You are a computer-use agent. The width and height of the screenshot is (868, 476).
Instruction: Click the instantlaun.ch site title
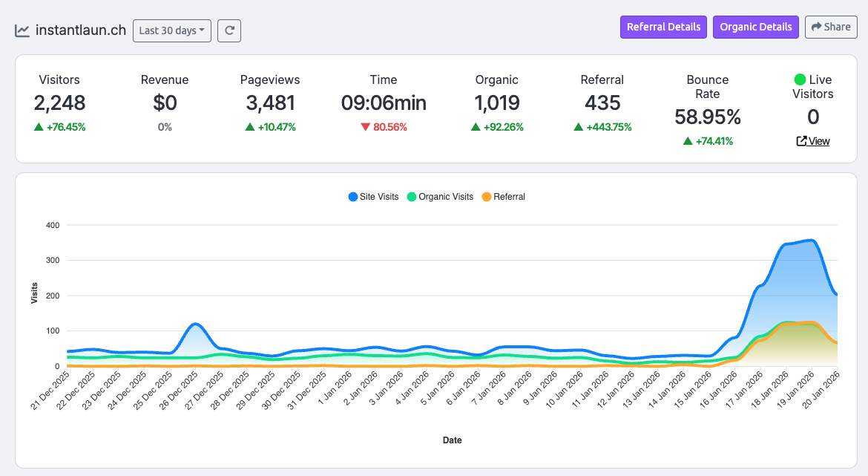pyautogui.click(x=81, y=30)
